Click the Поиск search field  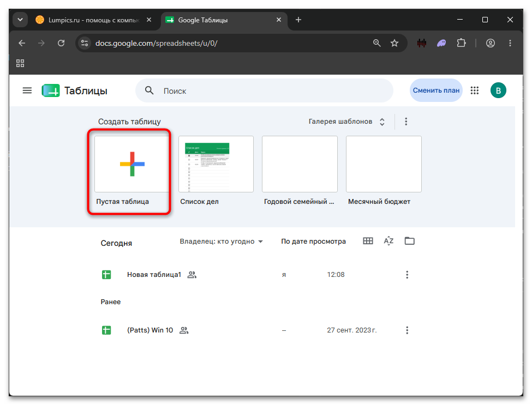(264, 91)
